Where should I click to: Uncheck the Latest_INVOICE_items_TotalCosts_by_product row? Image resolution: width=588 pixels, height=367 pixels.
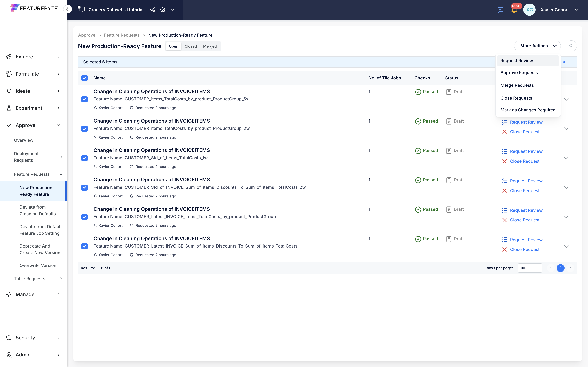(84, 217)
